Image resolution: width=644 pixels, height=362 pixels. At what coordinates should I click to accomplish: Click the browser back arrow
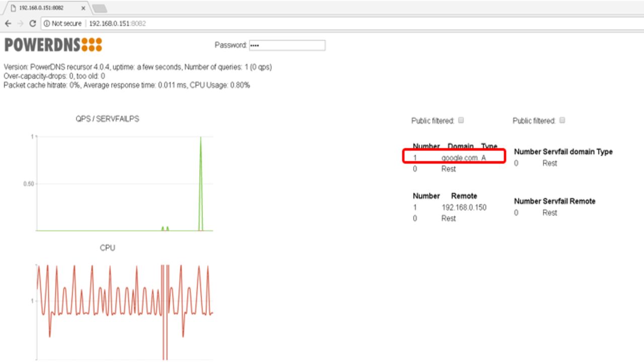[x=8, y=24]
